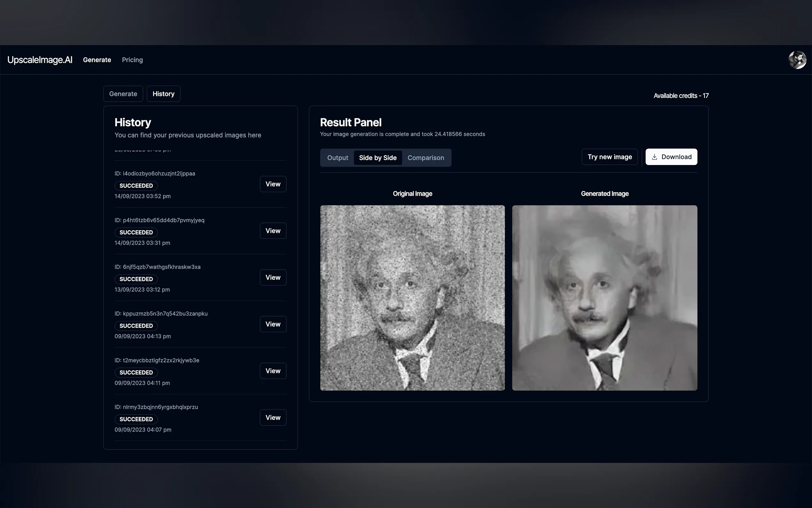Open your profile avatar menu
Image resolution: width=812 pixels, height=508 pixels.
797,60
